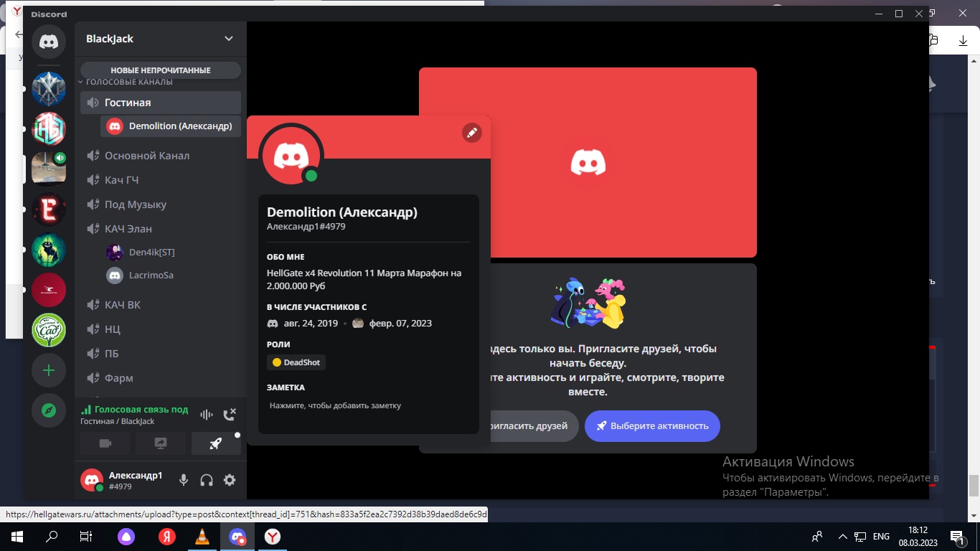
Task: Open user settings gear
Action: pos(230,480)
